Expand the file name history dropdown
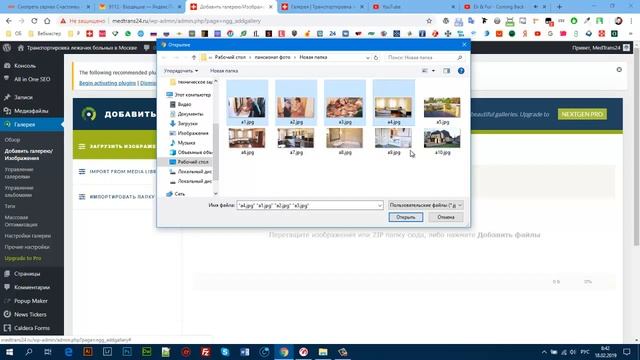640x360 pixels. pyautogui.click(x=380, y=206)
